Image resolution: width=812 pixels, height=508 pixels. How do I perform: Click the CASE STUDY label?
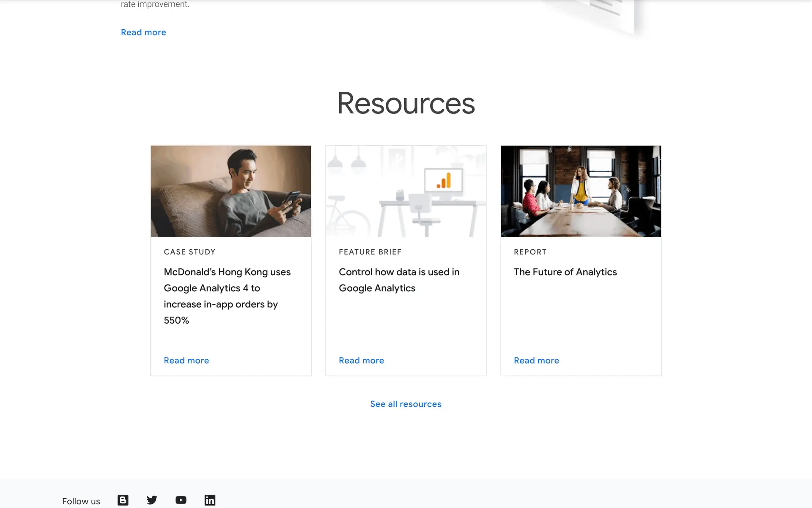(x=189, y=252)
